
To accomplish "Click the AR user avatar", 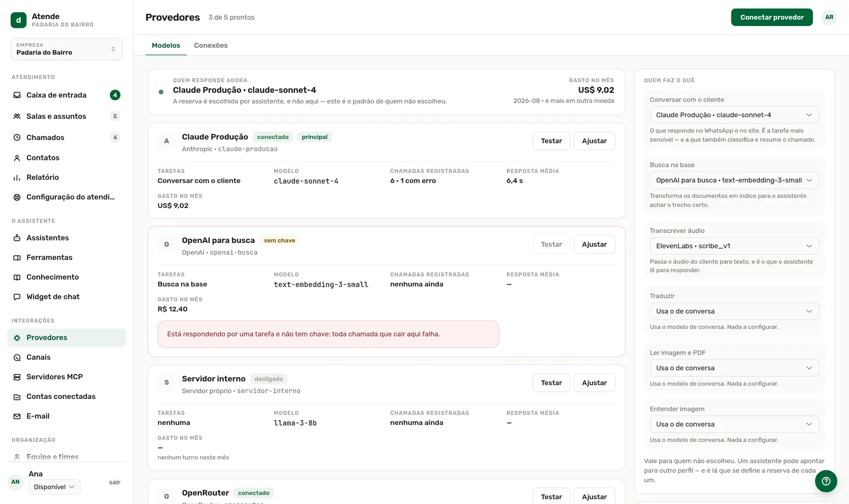I will (829, 17).
